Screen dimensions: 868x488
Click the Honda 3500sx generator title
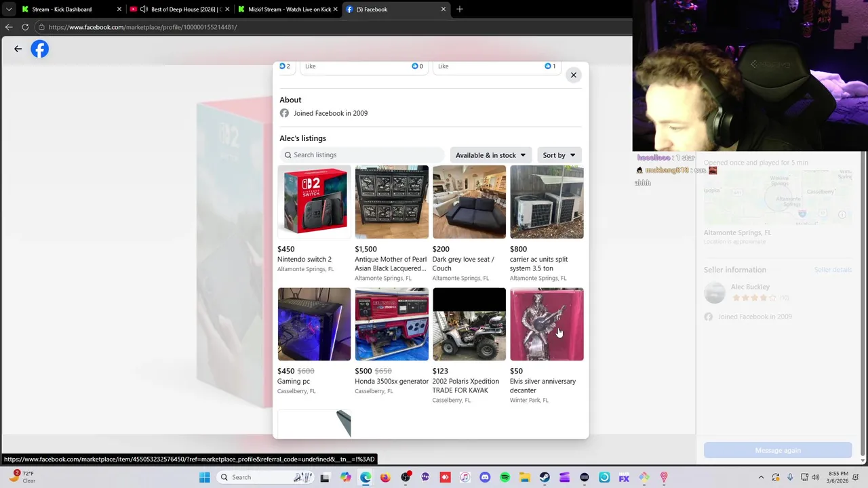pyautogui.click(x=391, y=382)
